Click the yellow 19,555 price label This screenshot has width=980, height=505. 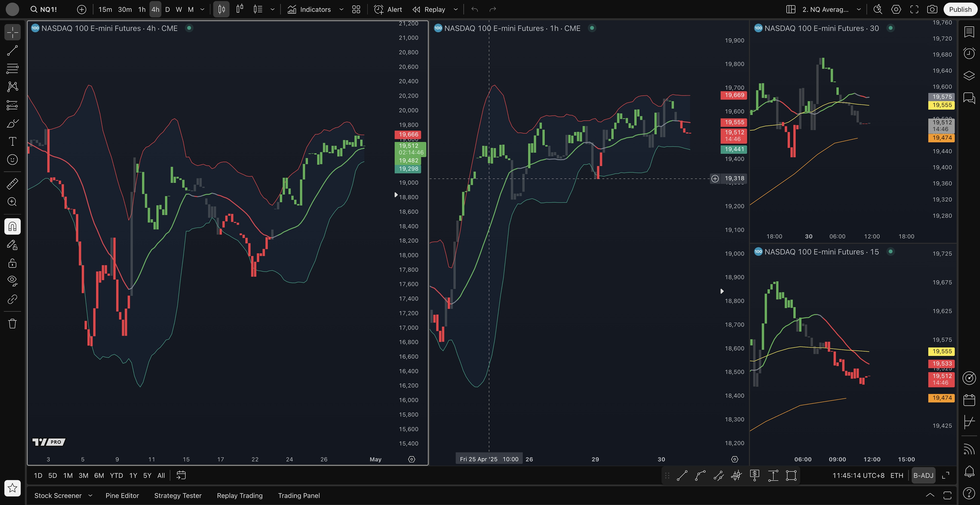(941, 105)
